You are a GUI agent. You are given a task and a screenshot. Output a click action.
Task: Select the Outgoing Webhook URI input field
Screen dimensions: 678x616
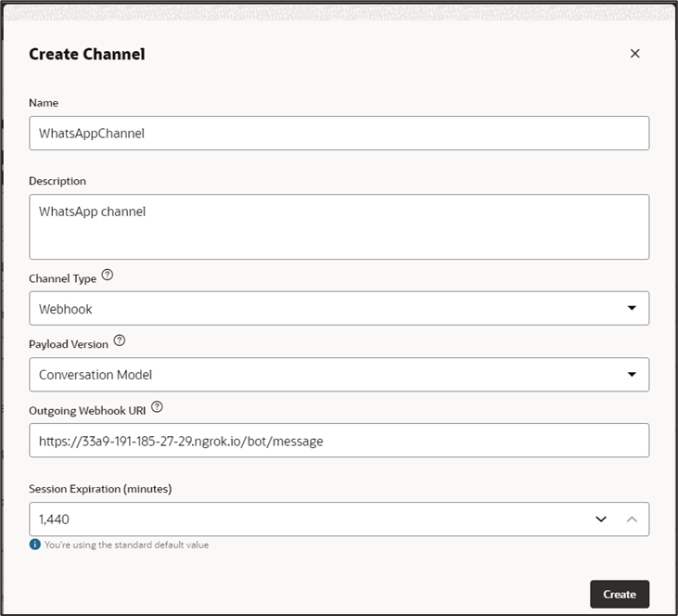coord(339,441)
